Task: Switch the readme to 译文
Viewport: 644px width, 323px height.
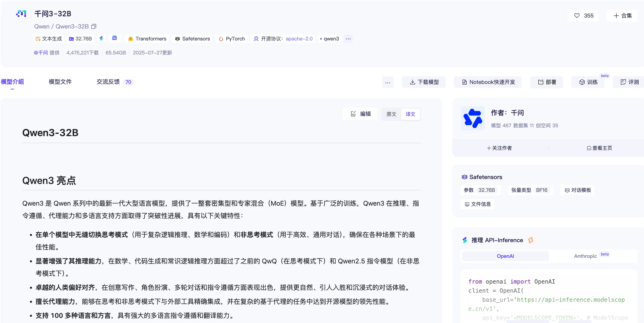Action: (x=410, y=114)
